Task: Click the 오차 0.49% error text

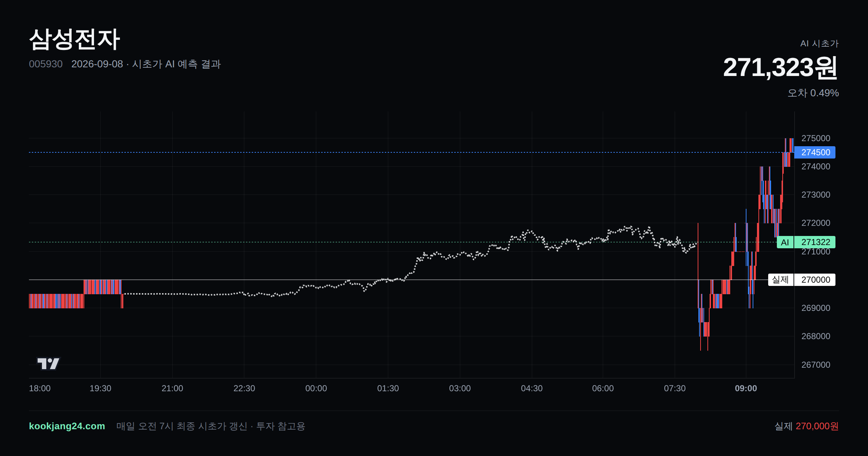Action: pos(813,93)
